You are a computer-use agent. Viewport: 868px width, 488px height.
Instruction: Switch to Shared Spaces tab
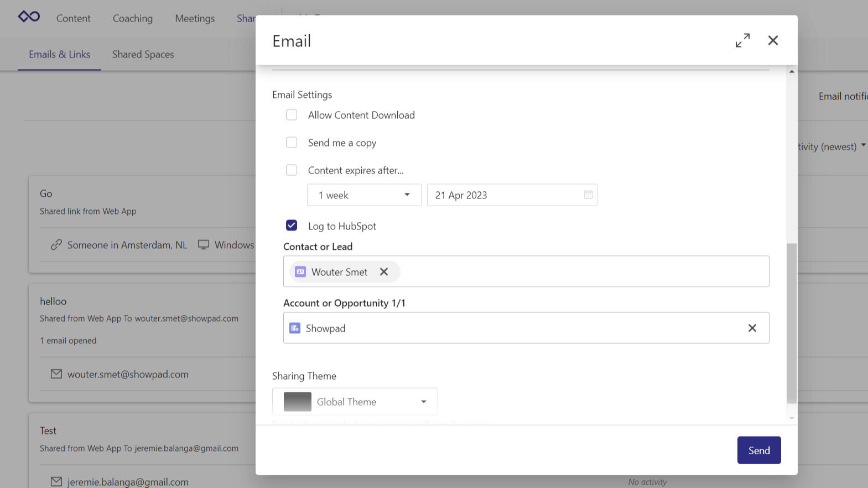143,54
